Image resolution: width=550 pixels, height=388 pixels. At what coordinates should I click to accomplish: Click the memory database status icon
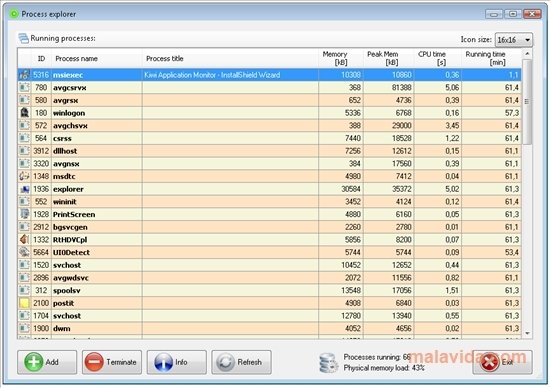pos(328,363)
